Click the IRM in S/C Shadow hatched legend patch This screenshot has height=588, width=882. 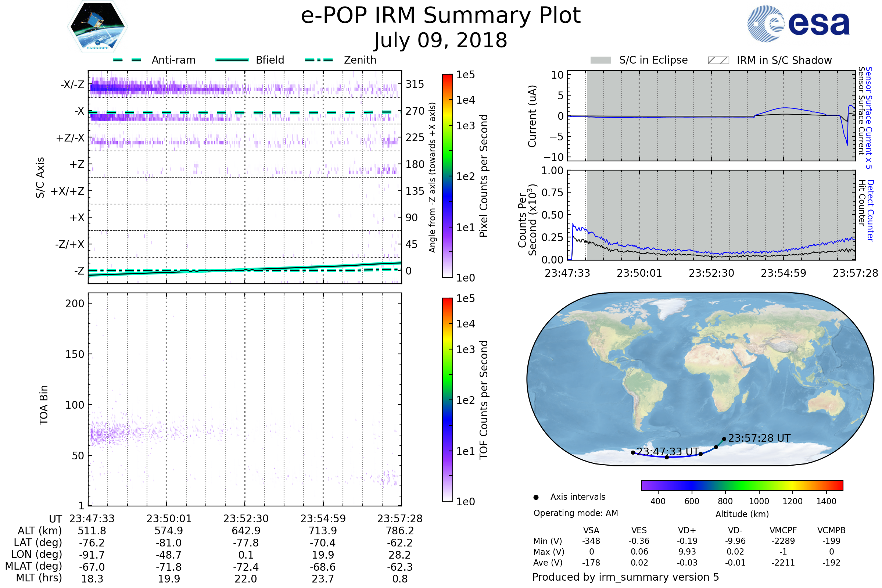click(x=718, y=60)
